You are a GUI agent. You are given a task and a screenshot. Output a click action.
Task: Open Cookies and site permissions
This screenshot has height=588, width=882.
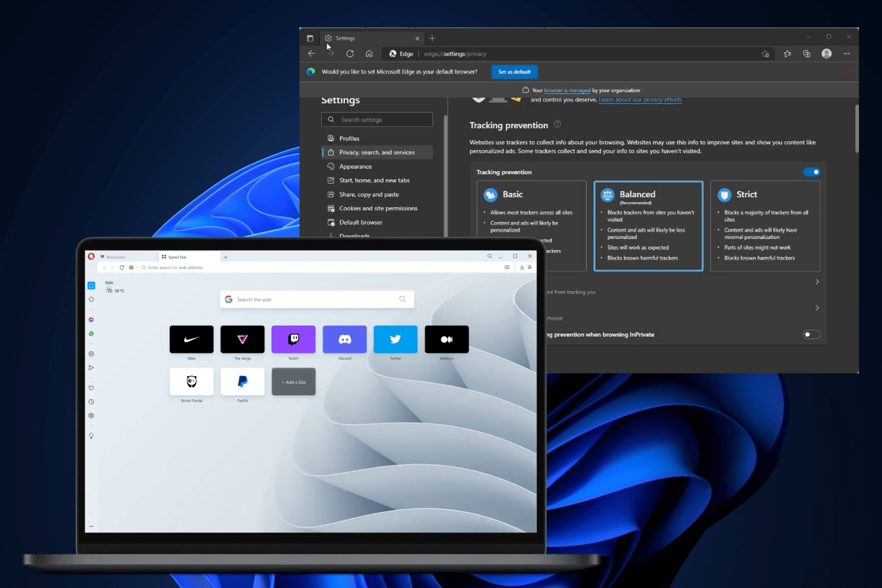coord(377,208)
